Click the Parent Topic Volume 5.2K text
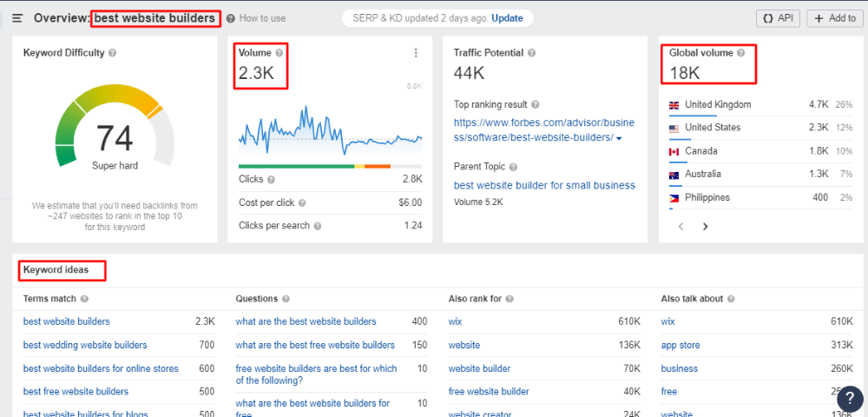 (x=478, y=202)
